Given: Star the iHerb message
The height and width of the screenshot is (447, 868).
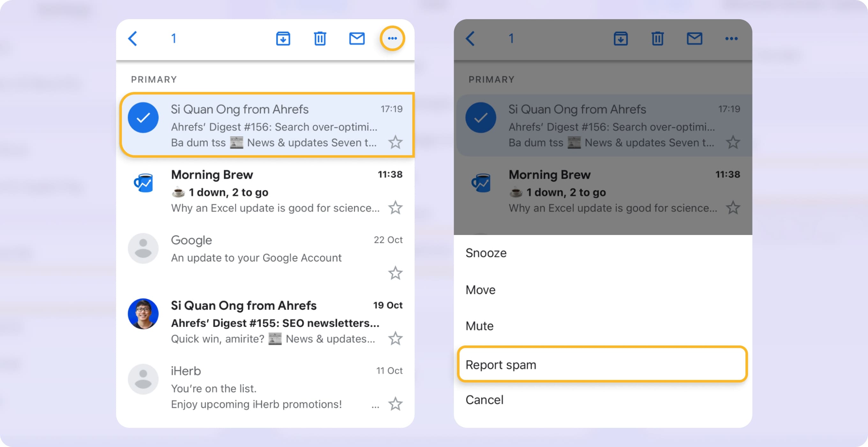Looking at the screenshot, I should click(x=396, y=404).
